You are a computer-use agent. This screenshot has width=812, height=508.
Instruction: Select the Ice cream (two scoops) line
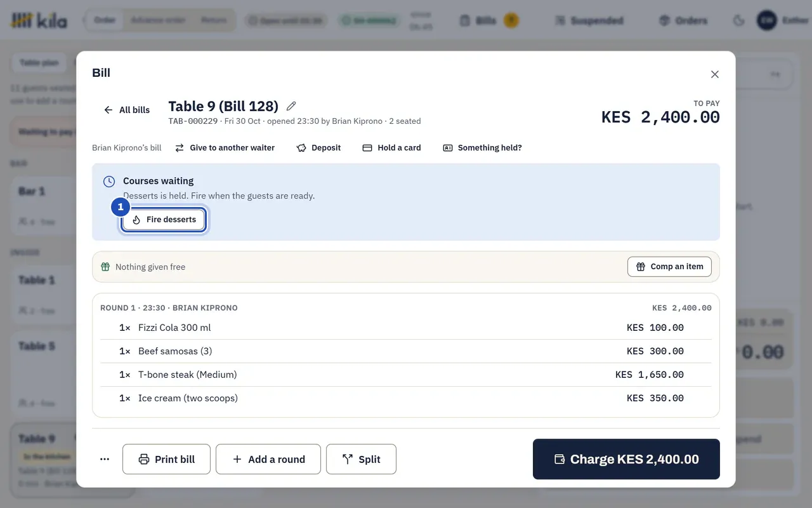tap(406, 398)
